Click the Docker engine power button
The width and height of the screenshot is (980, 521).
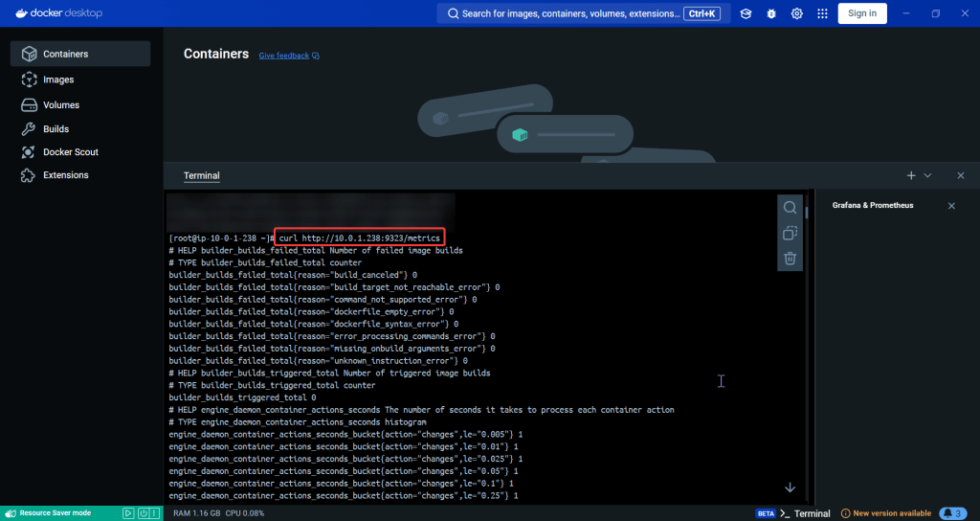(x=142, y=513)
